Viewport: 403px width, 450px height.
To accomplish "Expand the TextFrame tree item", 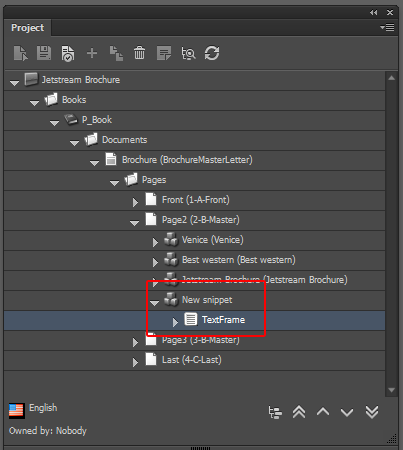I will pos(175,322).
